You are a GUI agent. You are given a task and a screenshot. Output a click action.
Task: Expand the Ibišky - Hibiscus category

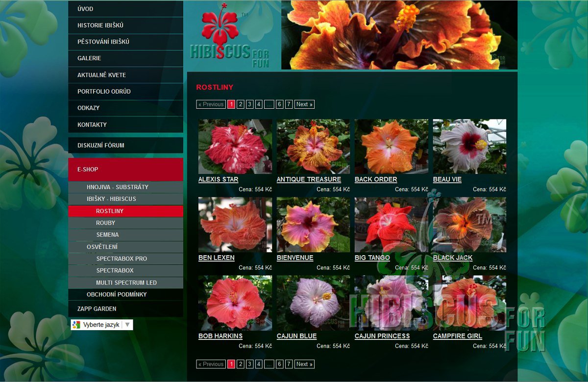pos(111,199)
